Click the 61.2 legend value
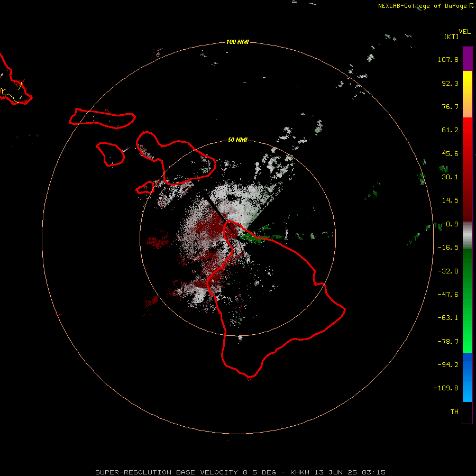This screenshot has height=476, width=476. (x=450, y=130)
